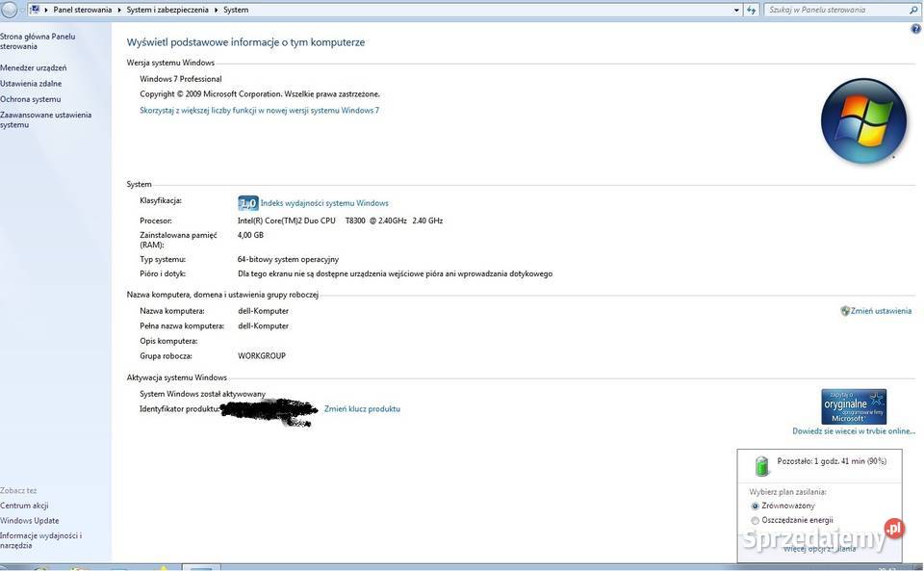Choose the Zrównoważony radio option again
Screen dimensions: 924x571
pyautogui.click(x=755, y=506)
